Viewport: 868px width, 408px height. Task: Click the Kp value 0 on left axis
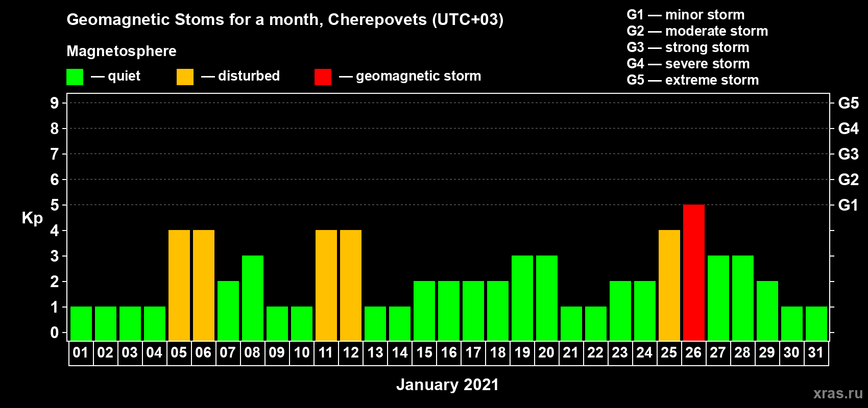click(55, 333)
